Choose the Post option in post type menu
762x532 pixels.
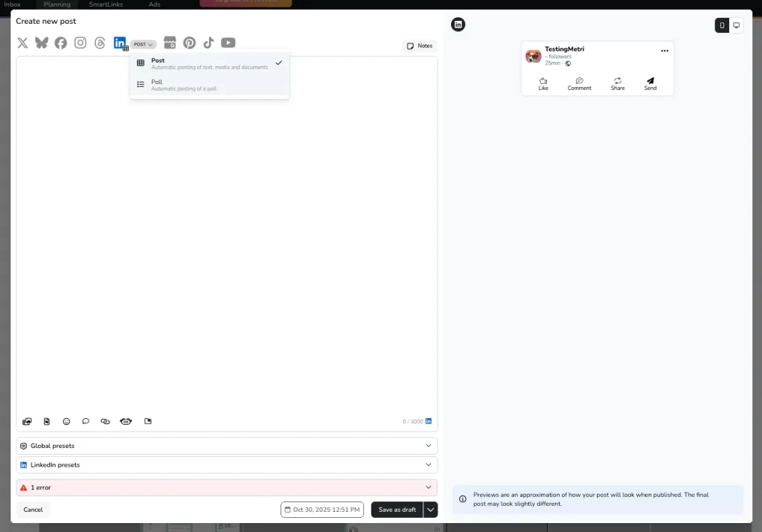click(209, 63)
